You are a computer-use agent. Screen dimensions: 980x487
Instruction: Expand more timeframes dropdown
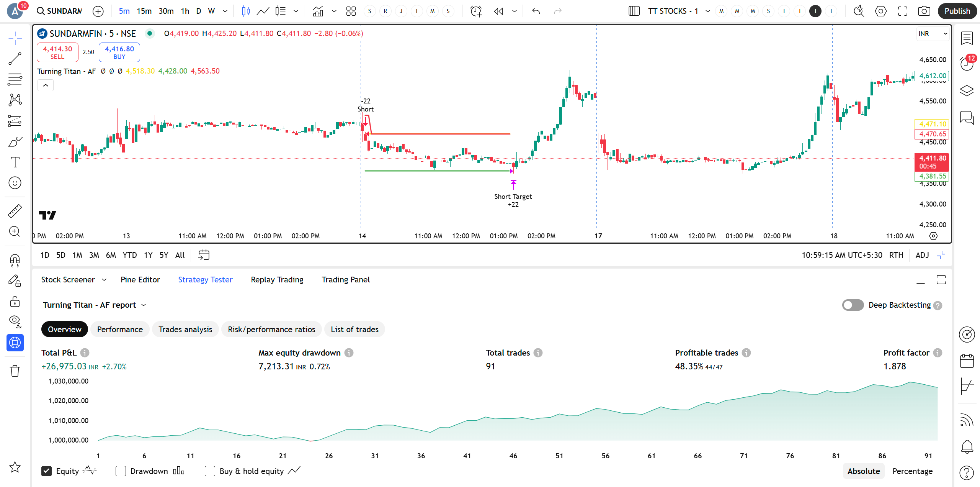(x=225, y=11)
